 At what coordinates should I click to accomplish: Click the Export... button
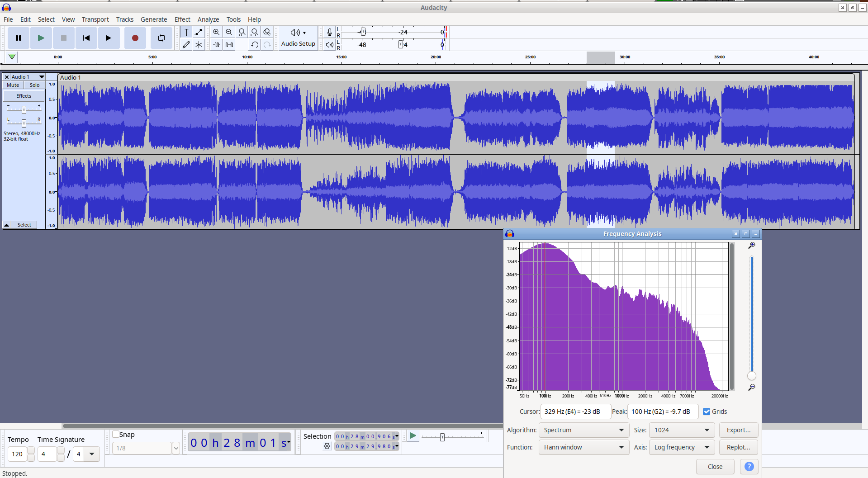click(x=738, y=430)
